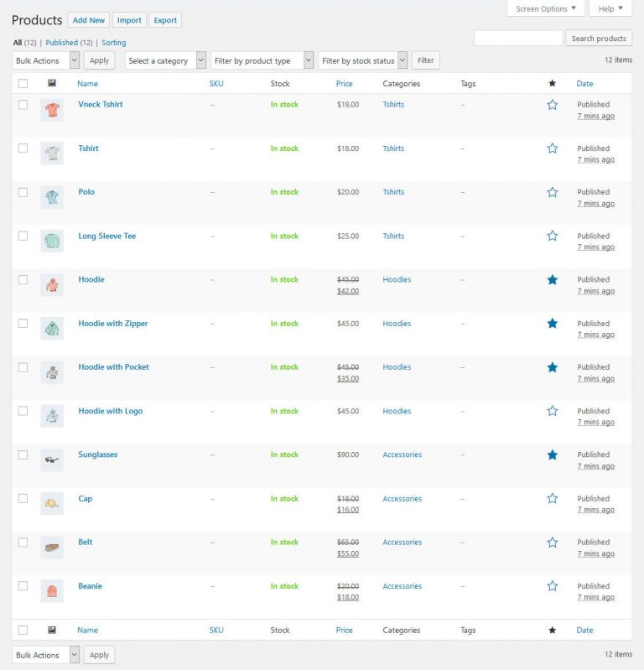Unfeature the Hoodie product star
This screenshot has width=644, height=670.
(x=552, y=280)
